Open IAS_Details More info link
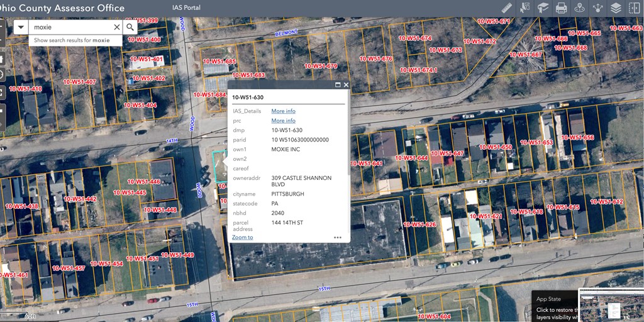 click(x=283, y=111)
